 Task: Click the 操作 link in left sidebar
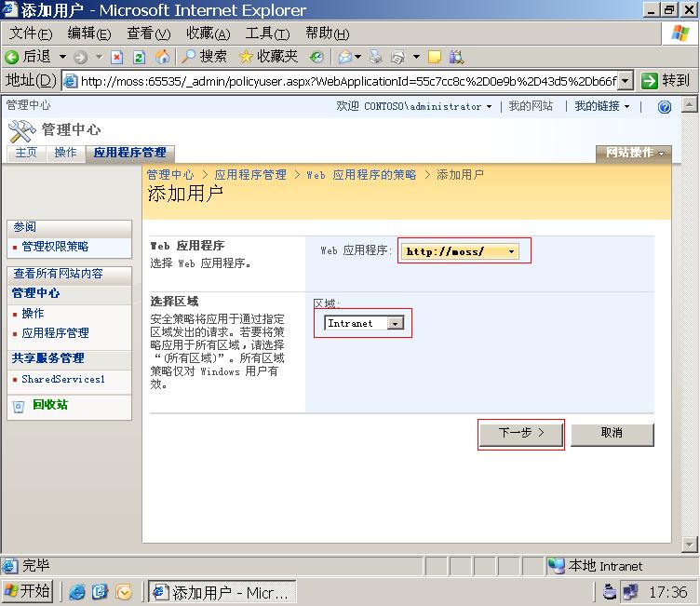click(x=33, y=314)
